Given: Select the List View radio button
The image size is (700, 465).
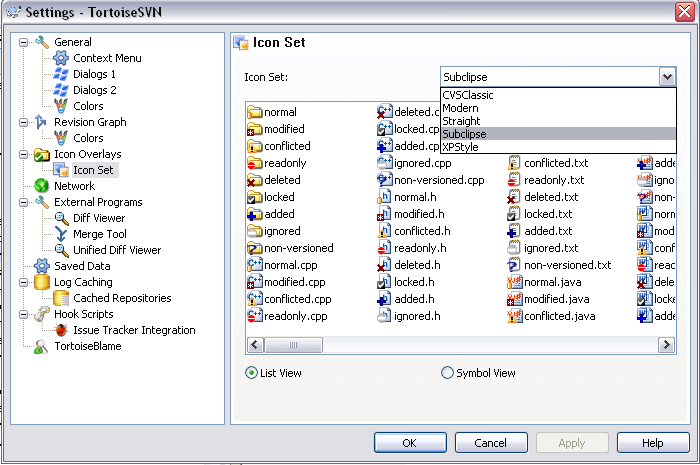Looking at the screenshot, I should point(251,373).
